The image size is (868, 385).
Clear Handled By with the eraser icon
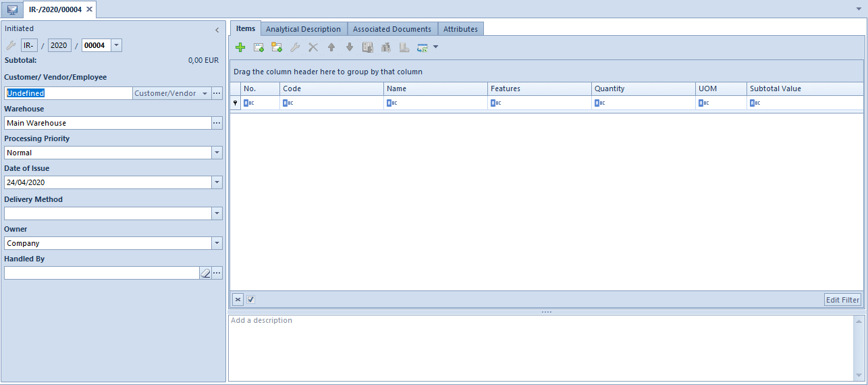coord(205,273)
